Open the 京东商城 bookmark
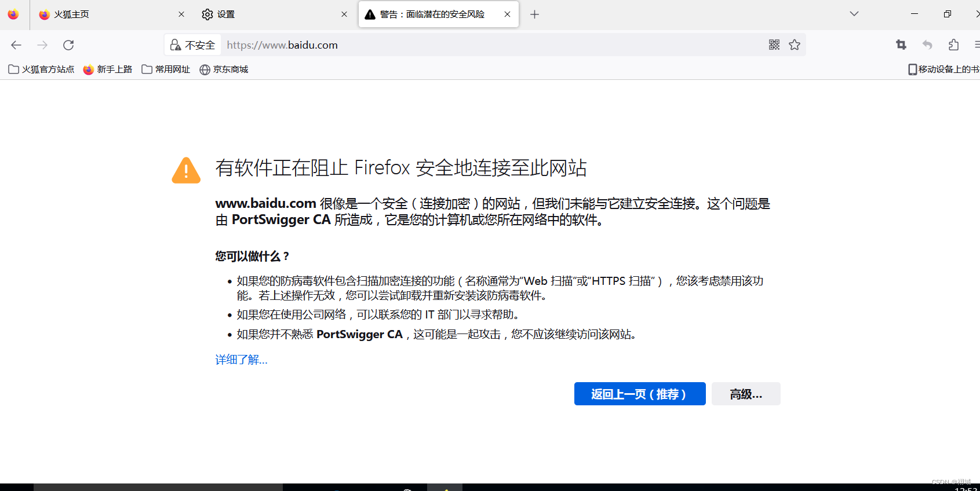This screenshot has height=491, width=980. pos(224,69)
